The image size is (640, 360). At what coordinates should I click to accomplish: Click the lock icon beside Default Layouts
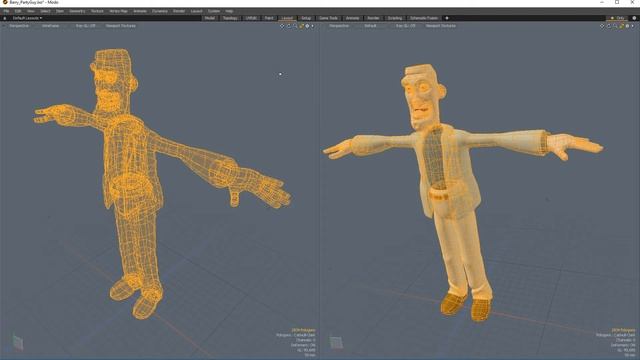[5, 18]
